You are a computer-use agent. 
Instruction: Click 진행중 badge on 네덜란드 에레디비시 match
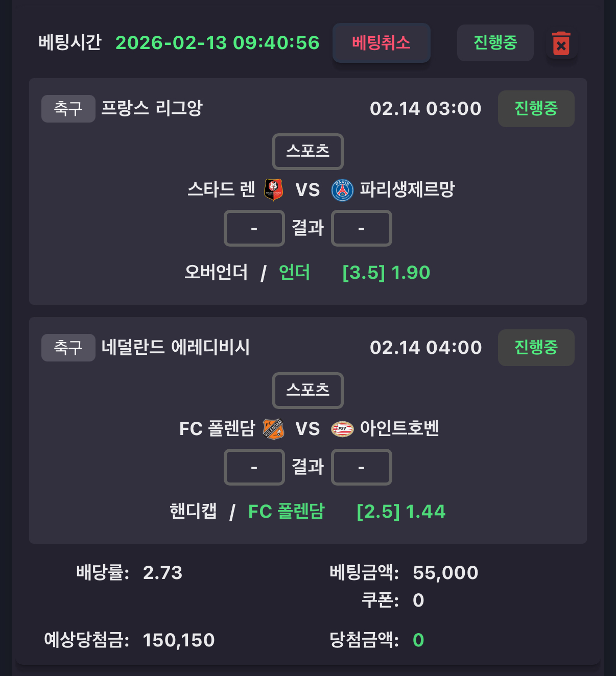coord(536,348)
